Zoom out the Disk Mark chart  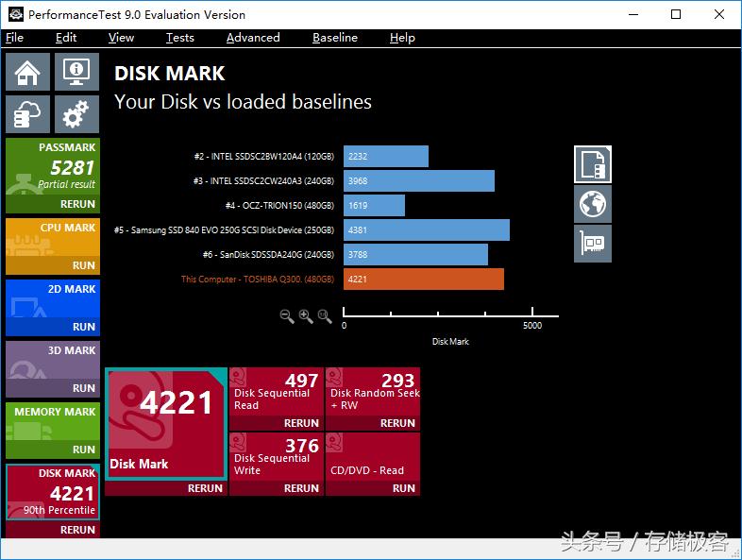click(x=287, y=316)
